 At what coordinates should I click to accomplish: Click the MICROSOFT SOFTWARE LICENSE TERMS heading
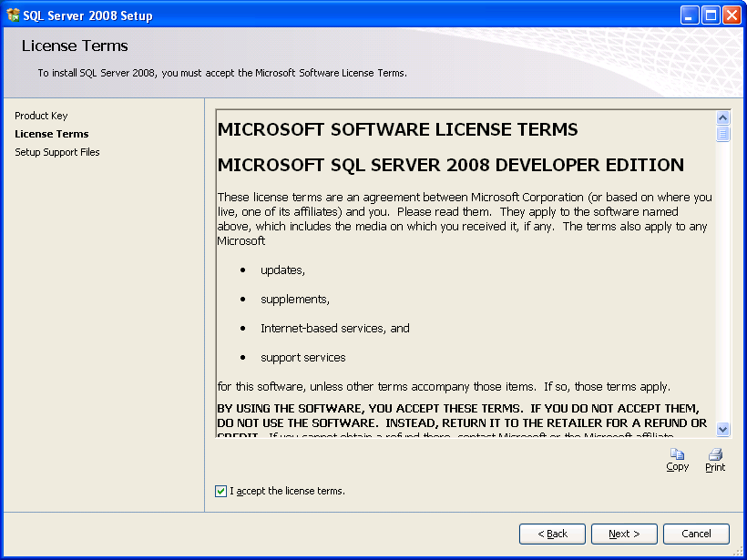coord(397,129)
